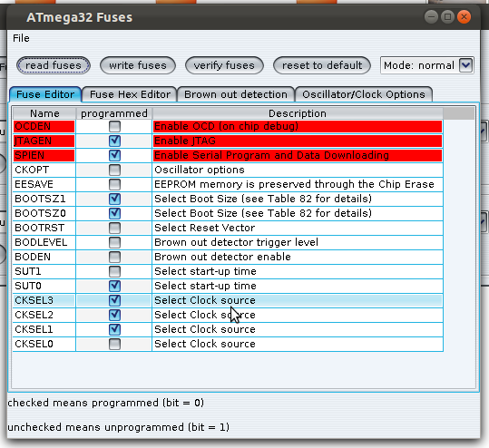Click the 'Oscillator options' description
The image size is (489, 448).
click(x=298, y=170)
